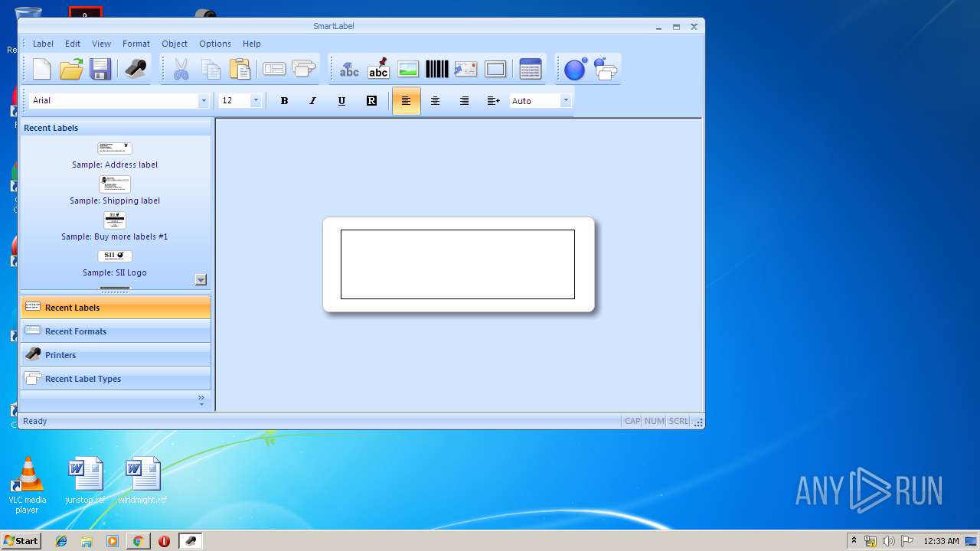The height and width of the screenshot is (551, 980).
Task: Expand recent labels list arrow
Action: [x=201, y=280]
